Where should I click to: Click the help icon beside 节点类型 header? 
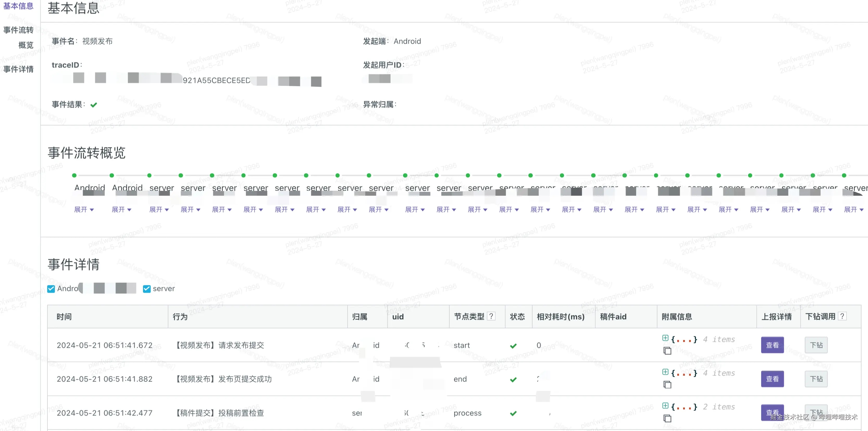coord(491,316)
